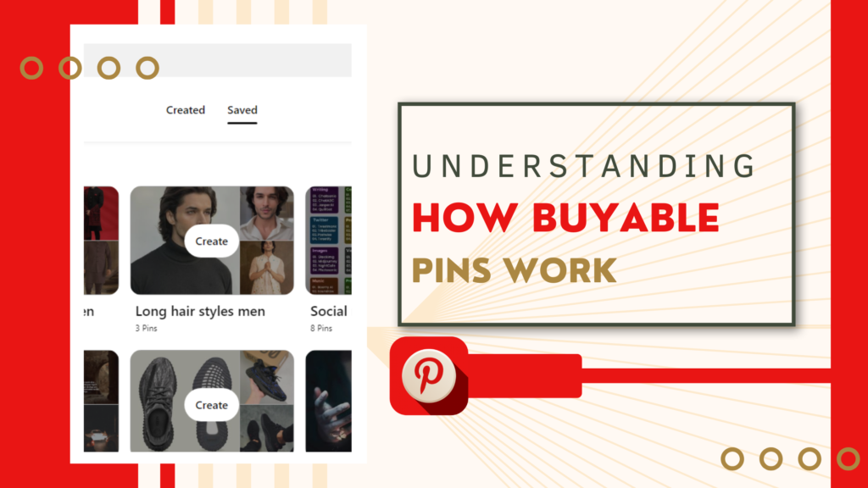
Task: Click the man in white shirt photo
Action: [267, 213]
